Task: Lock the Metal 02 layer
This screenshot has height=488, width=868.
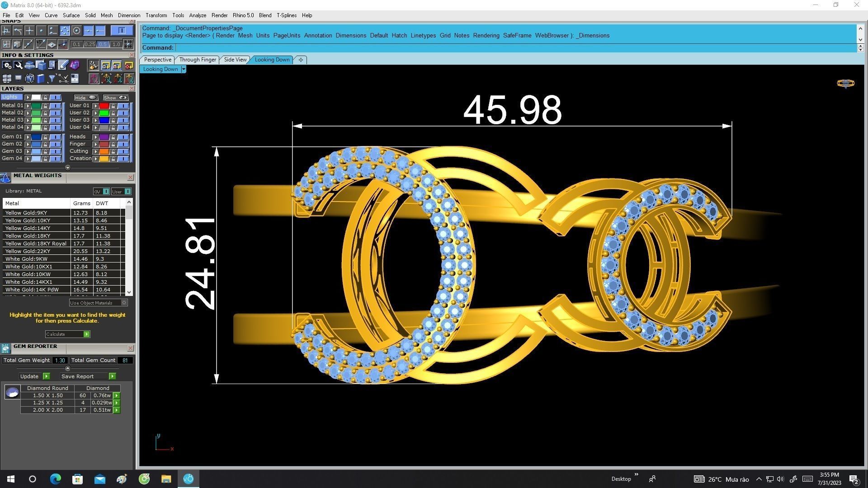Action: pyautogui.click(x=45, y=113)
